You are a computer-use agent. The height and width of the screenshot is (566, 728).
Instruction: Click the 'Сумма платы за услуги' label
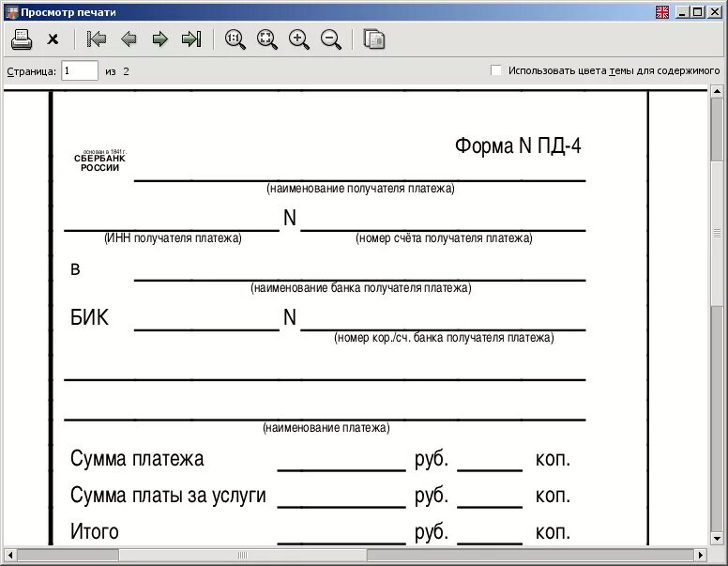coord(168,496)
